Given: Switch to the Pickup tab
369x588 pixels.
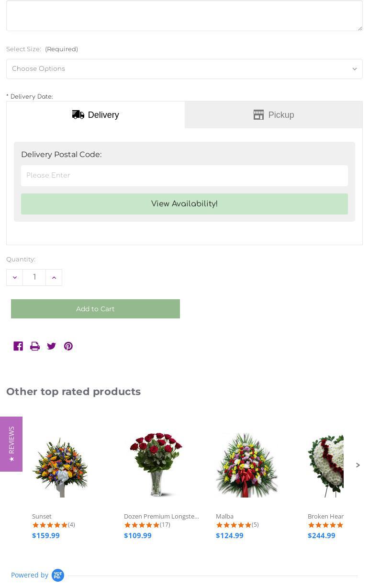Looking at the screenshot, I should coord(274,115).
